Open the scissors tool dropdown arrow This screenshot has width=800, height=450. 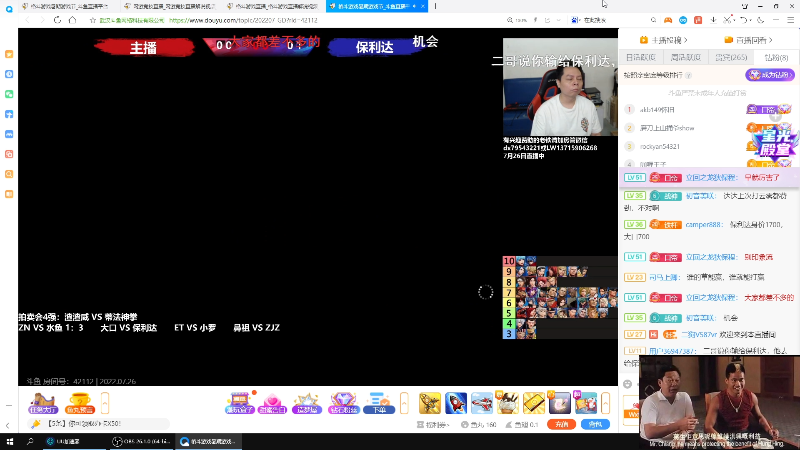(x=734, y=20)
